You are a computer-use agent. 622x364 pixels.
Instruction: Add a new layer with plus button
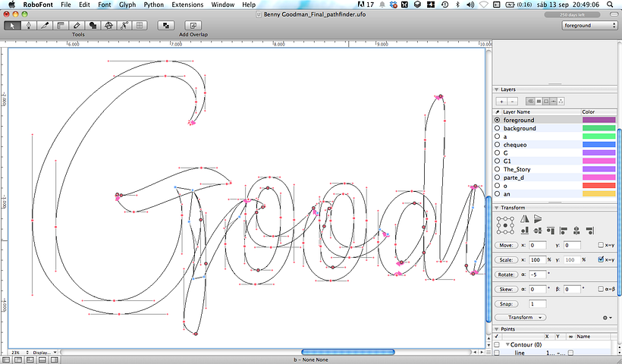pos(501,101)
